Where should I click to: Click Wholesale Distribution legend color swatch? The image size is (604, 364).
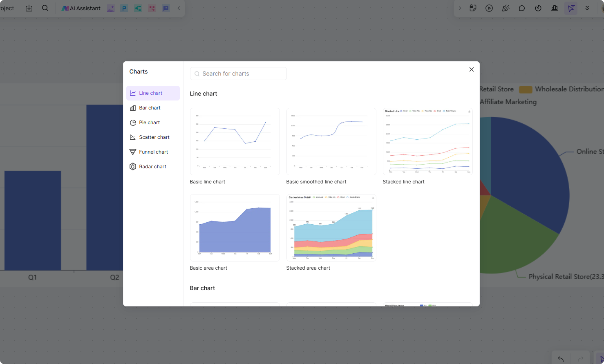(526, 89)
